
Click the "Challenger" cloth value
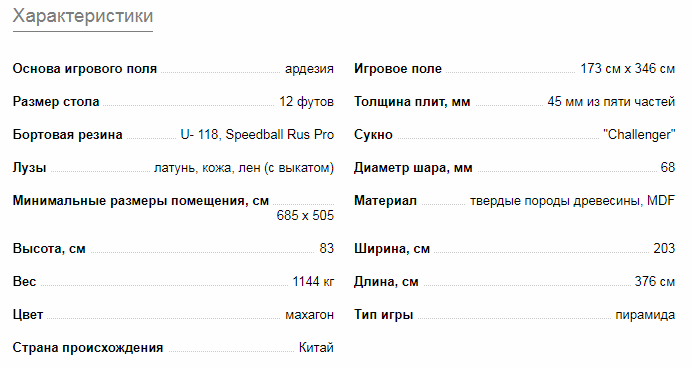639,135
